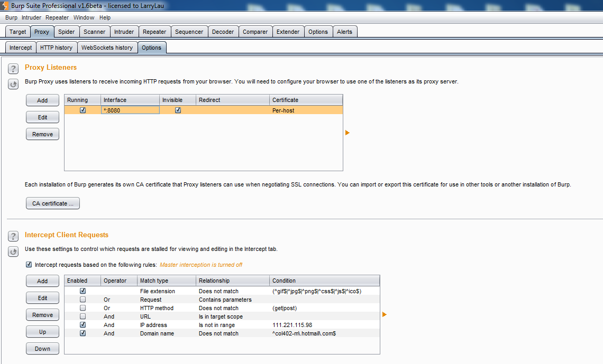Viewport: 603px width, 364px height.
Task: Open the HTTP history sub-tab
Action: click(x=56, y=48)
